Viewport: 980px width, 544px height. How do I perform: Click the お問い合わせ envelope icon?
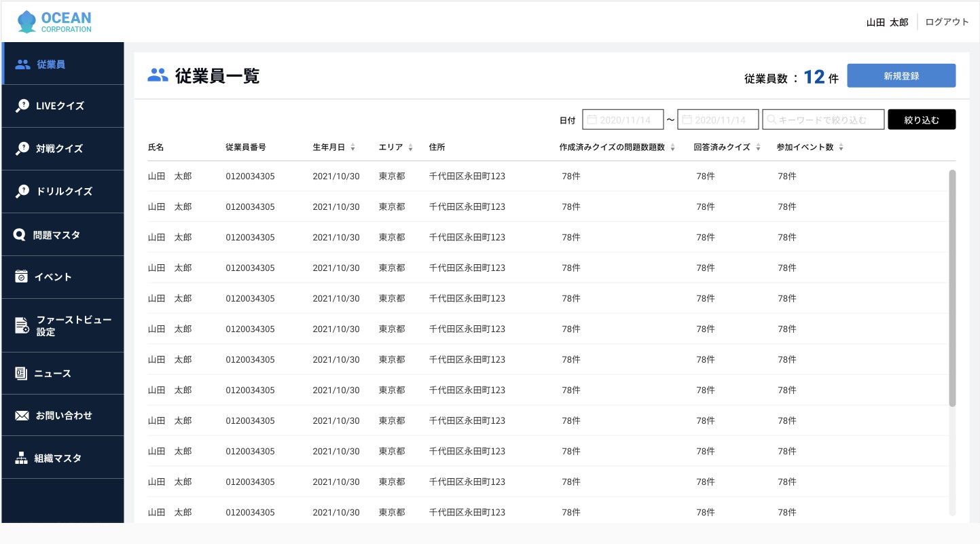click(x=22, y=416)
